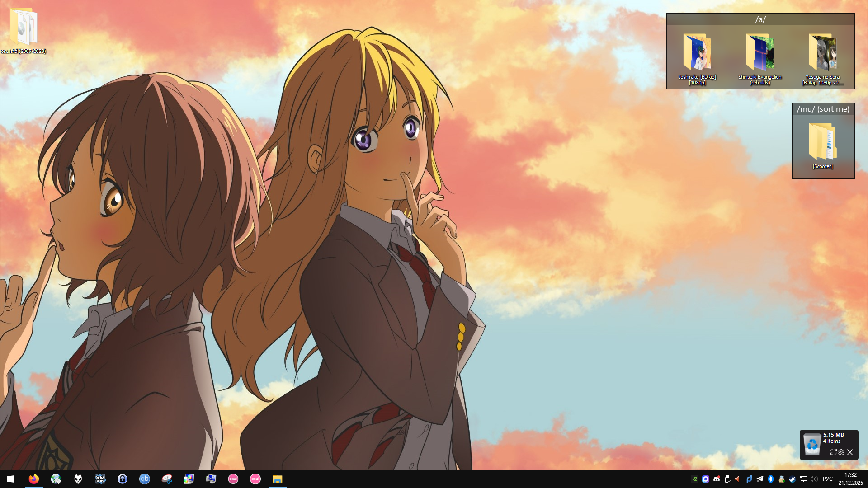The image size is (868, 488).
Task: Open recycle bin widget settings gear
Action: (x=841, y=452)
